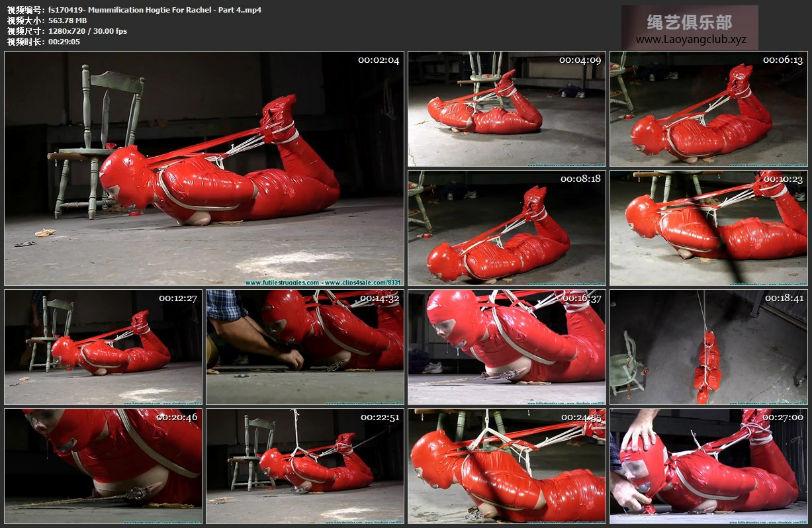
Task: Click the 1280x720 / 30.00 fps resolution line
Action: tap(87, 31)
